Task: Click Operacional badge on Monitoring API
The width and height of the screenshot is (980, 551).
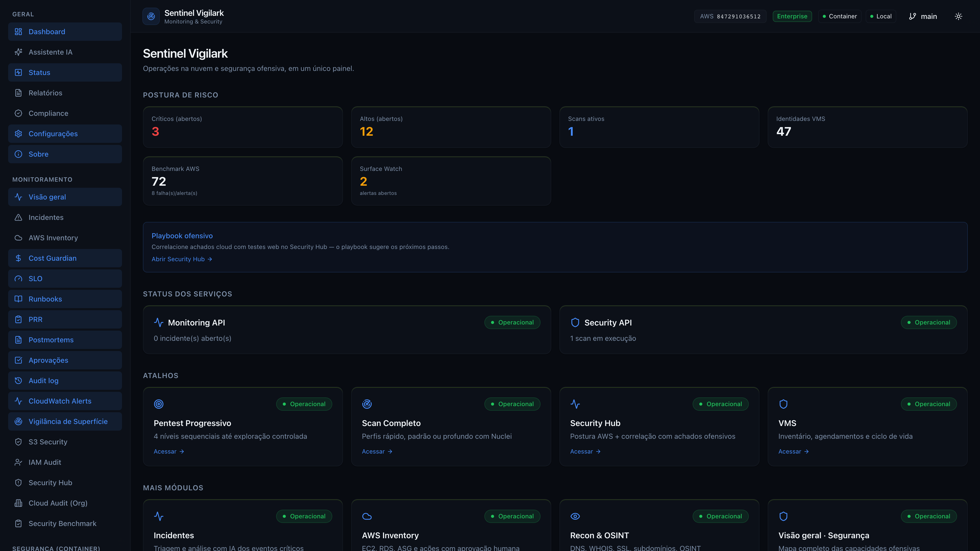Action: (x=512, y=322)
